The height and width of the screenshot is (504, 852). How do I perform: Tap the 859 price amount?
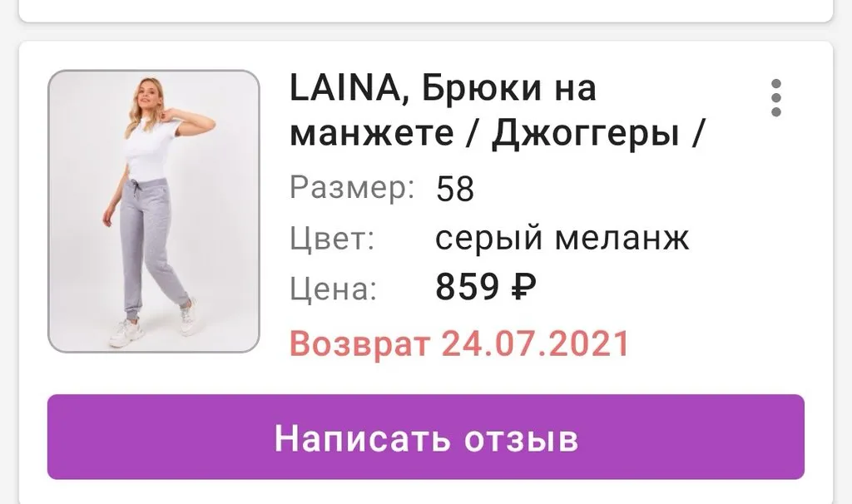tap(468, 287)
